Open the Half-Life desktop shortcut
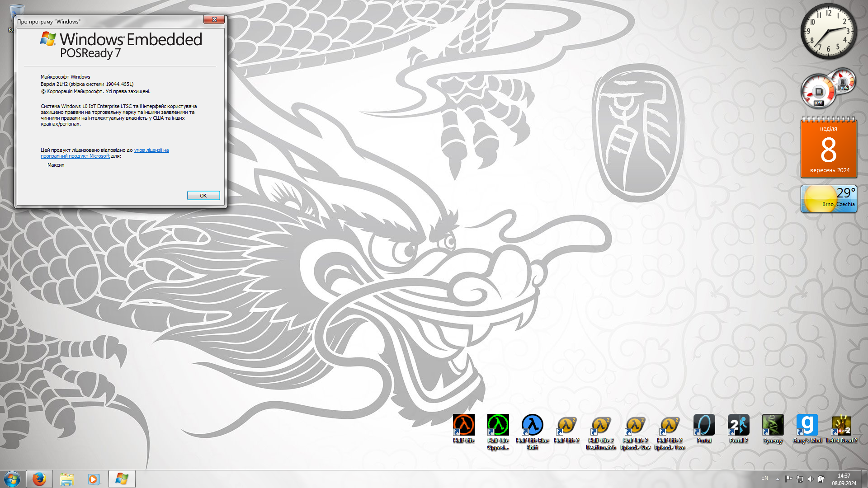 [464, 426]
